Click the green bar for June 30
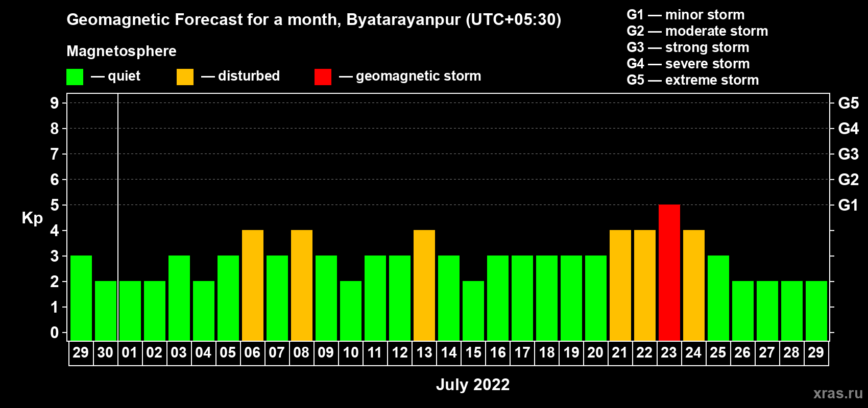 click(106, 311)
